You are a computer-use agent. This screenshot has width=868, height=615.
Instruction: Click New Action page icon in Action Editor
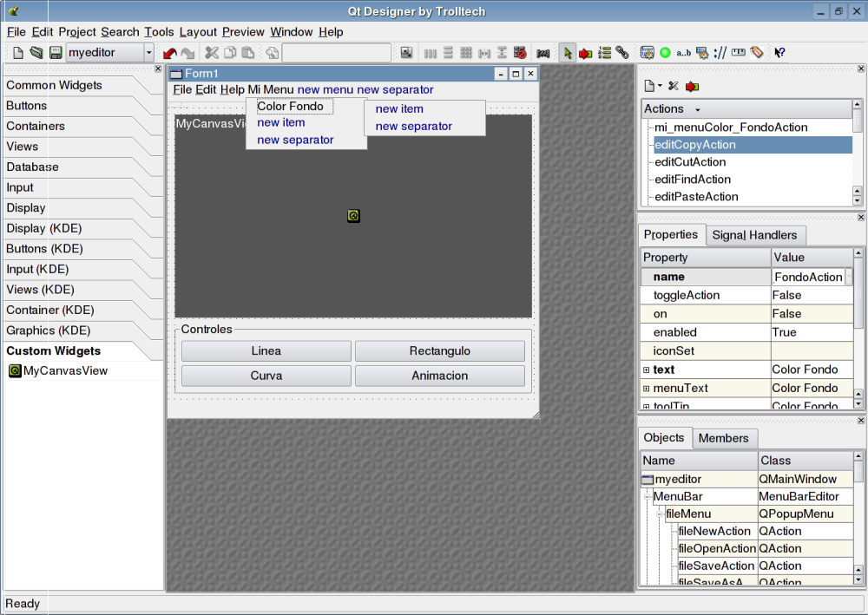click(x=649, y=86)
